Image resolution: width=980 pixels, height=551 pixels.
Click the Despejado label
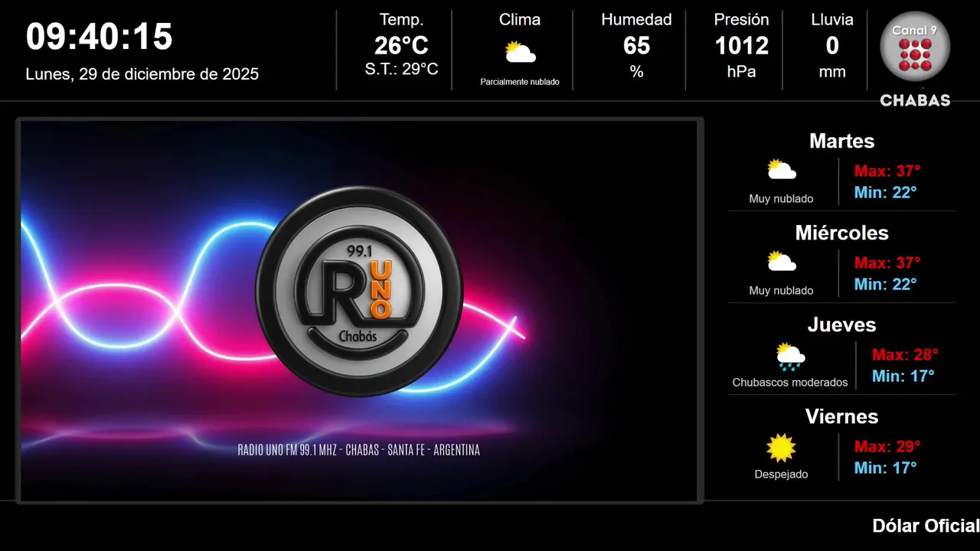(x=781, y=474)
